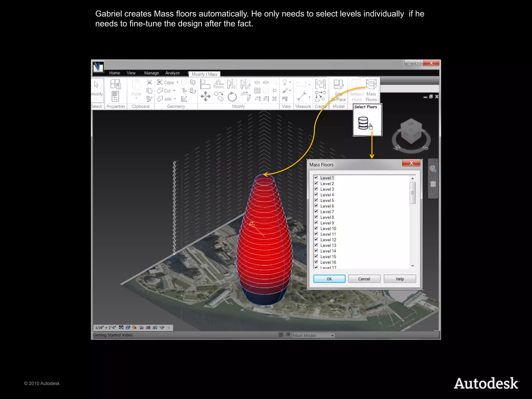532x399 pixels.
Task: Select the Offset tool
Action: point(219,84)
